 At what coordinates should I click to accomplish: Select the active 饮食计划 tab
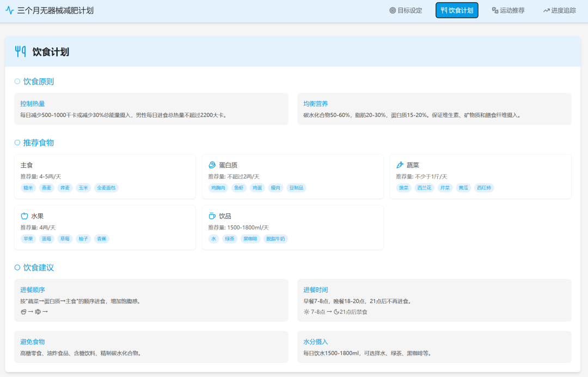pos(457,10)
